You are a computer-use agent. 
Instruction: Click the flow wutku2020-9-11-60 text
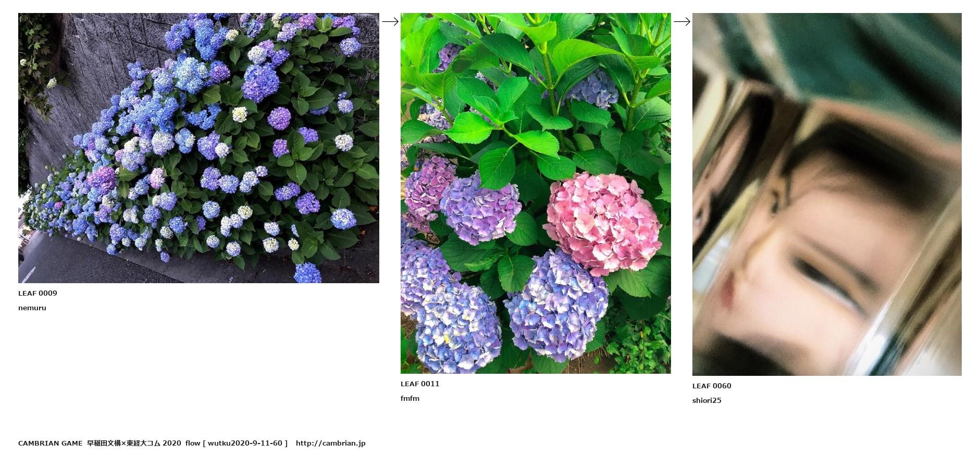(237, 443)
